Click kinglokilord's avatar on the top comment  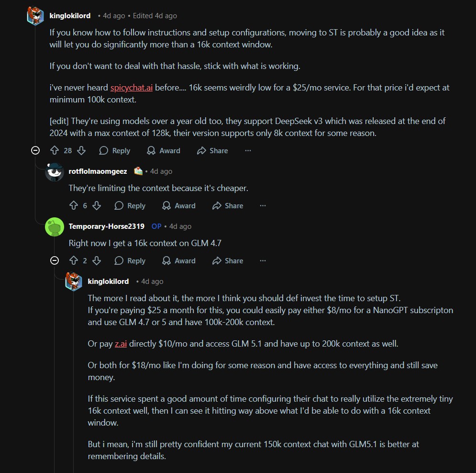[x=35, y=16]
